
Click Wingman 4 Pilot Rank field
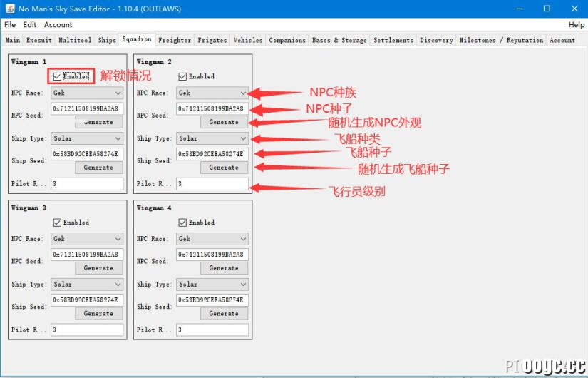(x=212, y=330)
